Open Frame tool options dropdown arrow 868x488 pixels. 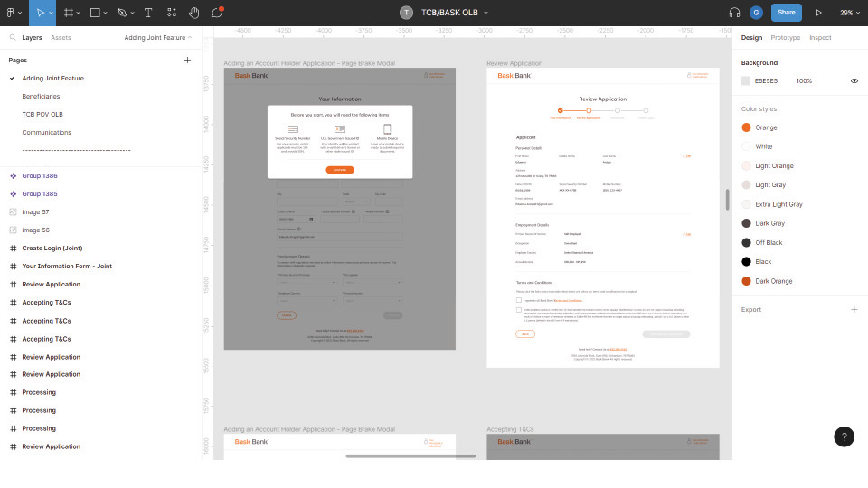[x=79, y=13]
